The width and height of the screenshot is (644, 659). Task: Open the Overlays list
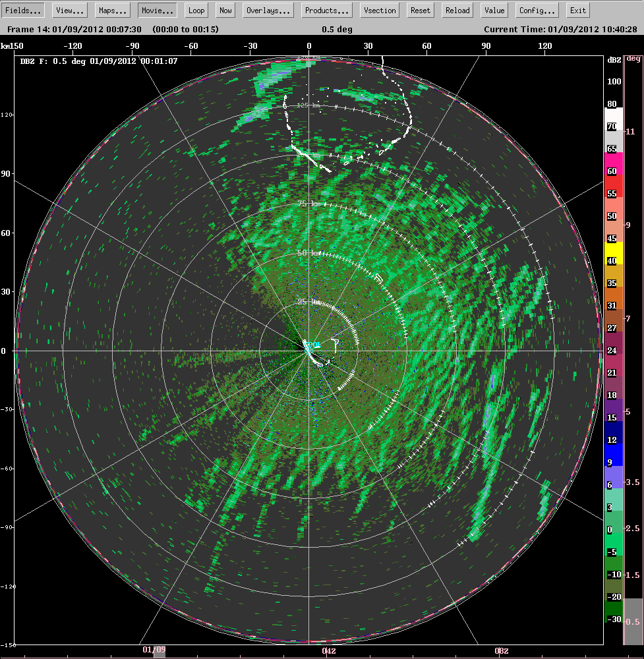coord(268,10)
